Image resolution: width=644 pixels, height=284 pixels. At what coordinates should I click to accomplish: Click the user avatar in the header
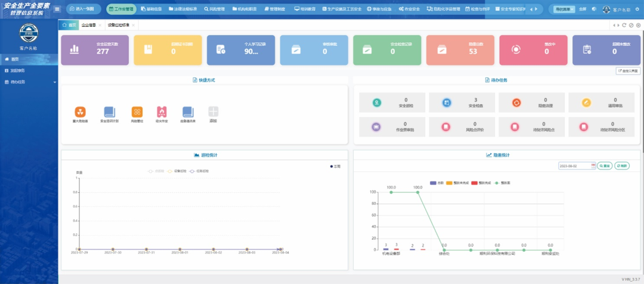tap(606, 9)
